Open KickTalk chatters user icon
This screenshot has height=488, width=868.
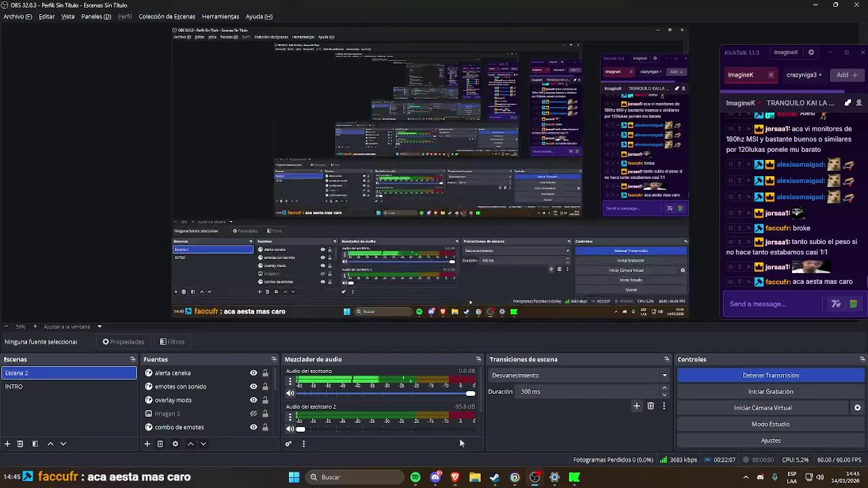coord(859,103)
